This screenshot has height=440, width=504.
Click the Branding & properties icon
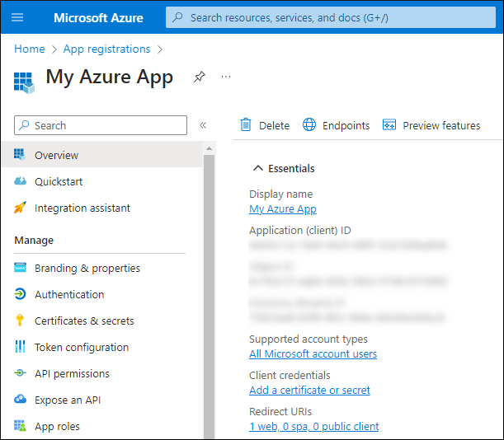(20, 268)
